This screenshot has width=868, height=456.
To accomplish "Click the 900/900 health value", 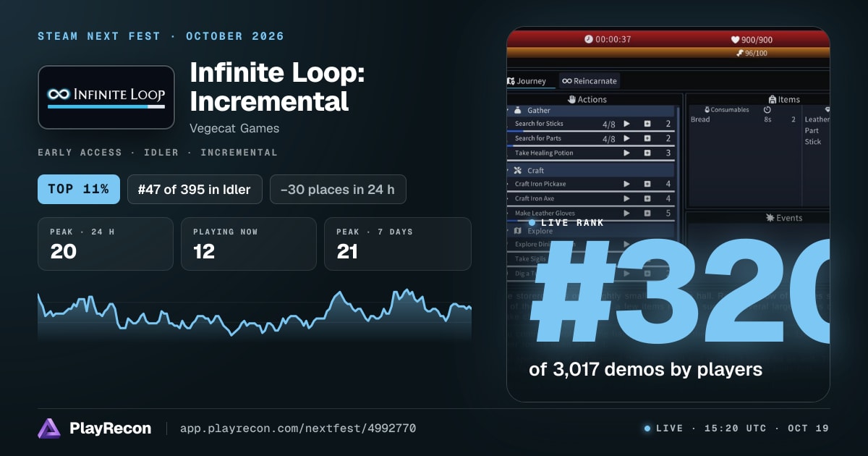I will [757, 40].
